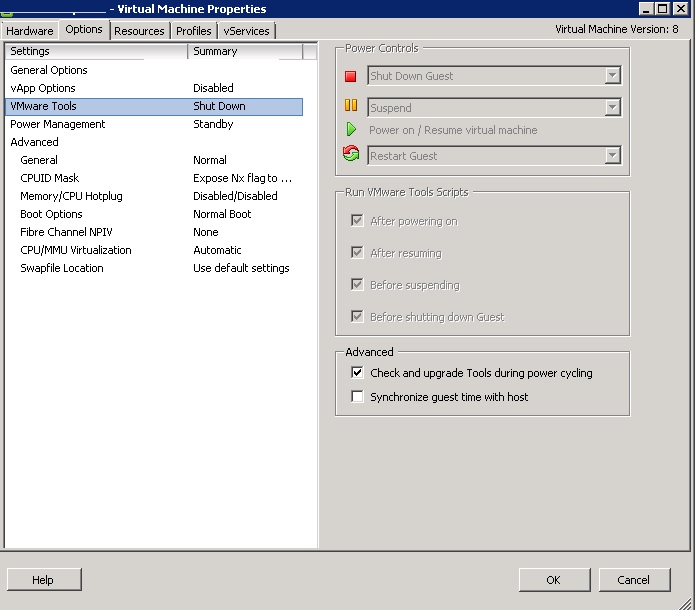Select CPUID Mask setting

point(154,178)
